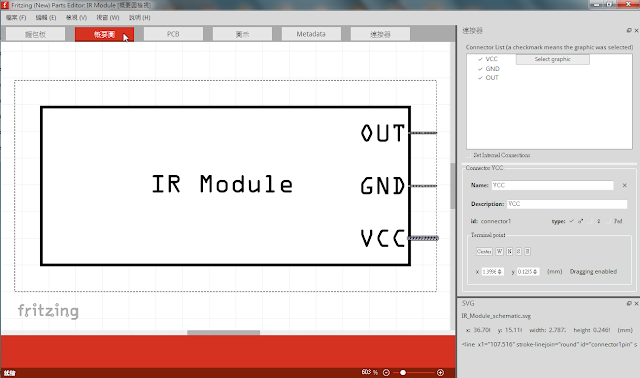Set terminal point to N
640x378 pixels.
point(509,251)
